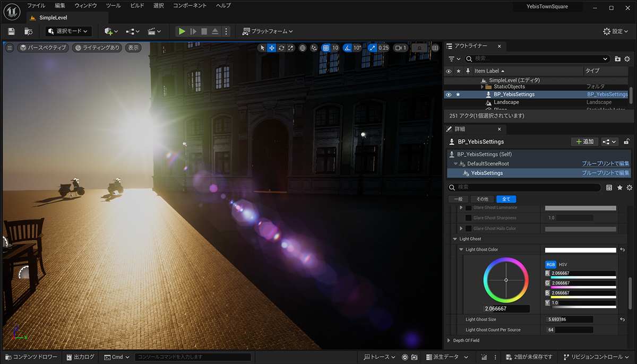Enable the Glare Ghost Sharpness override checkbox
The width and height of the screenshot is (637, 364).
(468, 218)
